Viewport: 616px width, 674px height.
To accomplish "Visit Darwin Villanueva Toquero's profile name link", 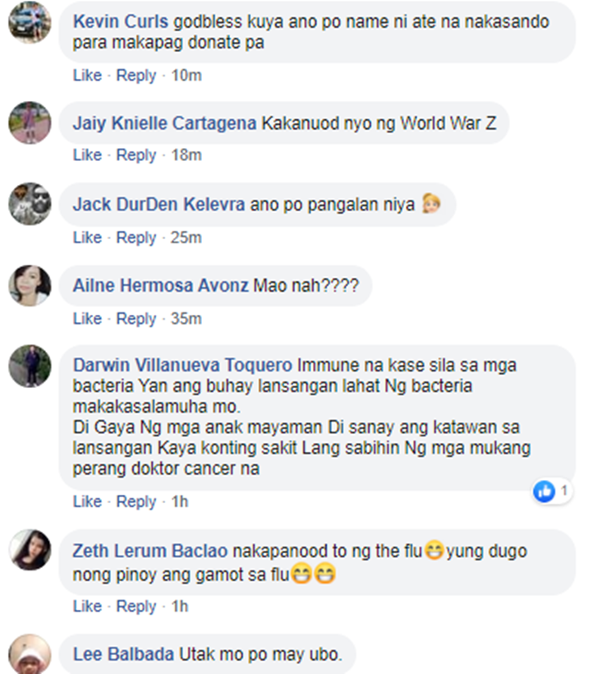I will tap(182, 365).
